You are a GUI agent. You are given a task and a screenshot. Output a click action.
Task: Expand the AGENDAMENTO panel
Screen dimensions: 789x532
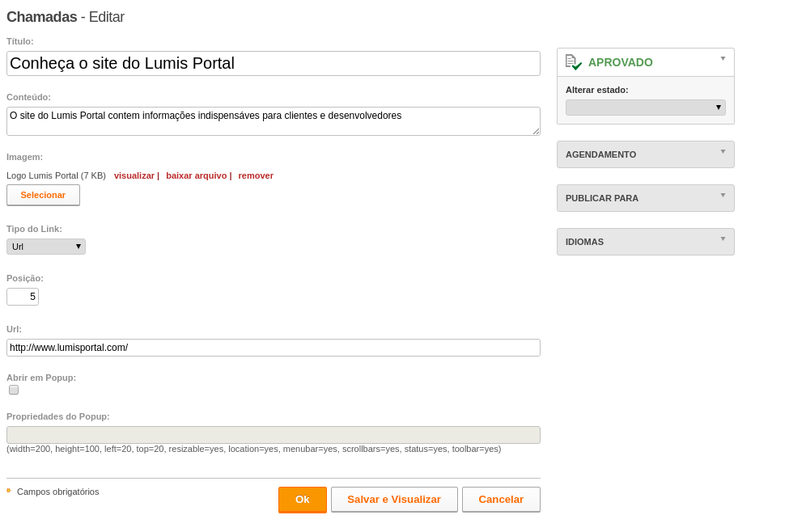[x=645, y=154]
